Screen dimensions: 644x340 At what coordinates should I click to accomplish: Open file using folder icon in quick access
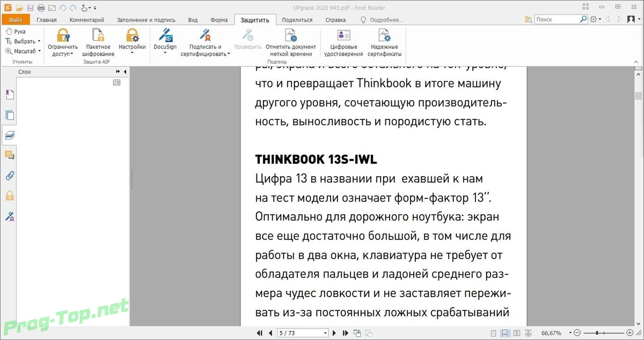tap(19, 8)
